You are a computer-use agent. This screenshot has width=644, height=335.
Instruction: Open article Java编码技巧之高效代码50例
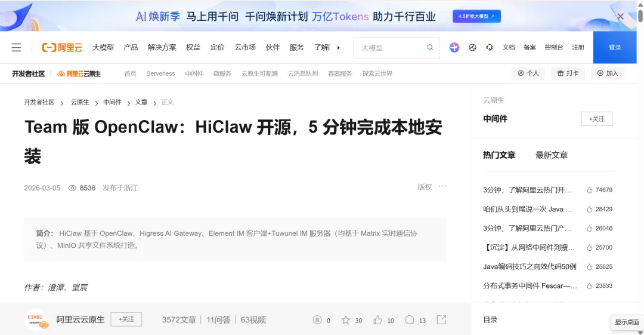click(530, 267)
